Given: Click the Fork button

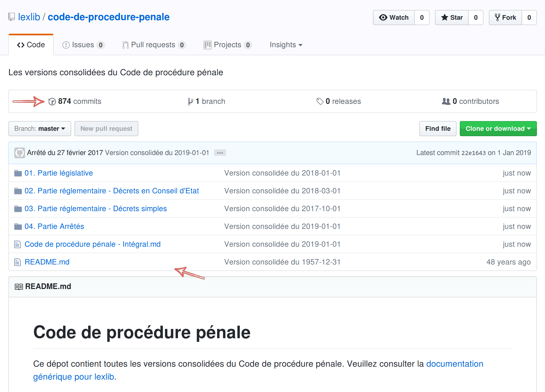Looking at the screenshot, I should 505,18.
